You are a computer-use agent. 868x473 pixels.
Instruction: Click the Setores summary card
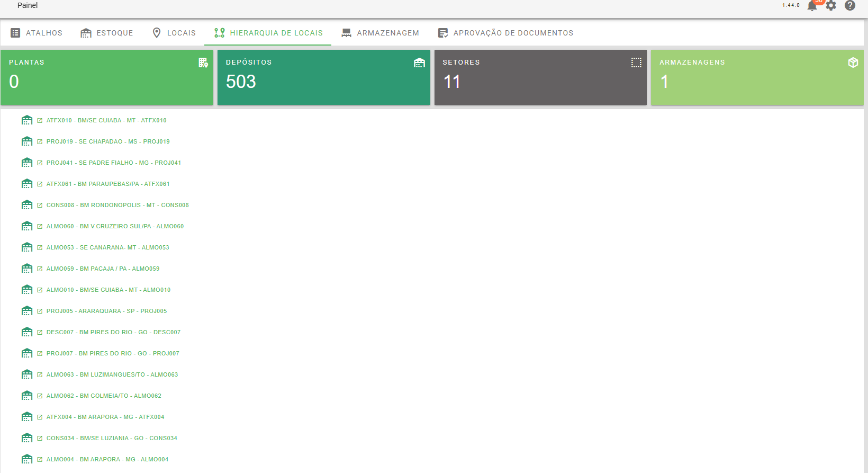[540, 77]
